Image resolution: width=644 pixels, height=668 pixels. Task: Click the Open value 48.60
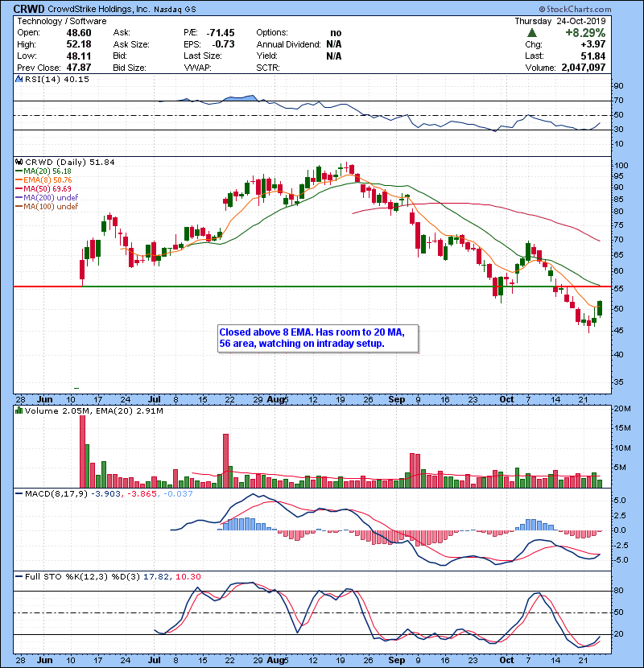coord(79,33)
